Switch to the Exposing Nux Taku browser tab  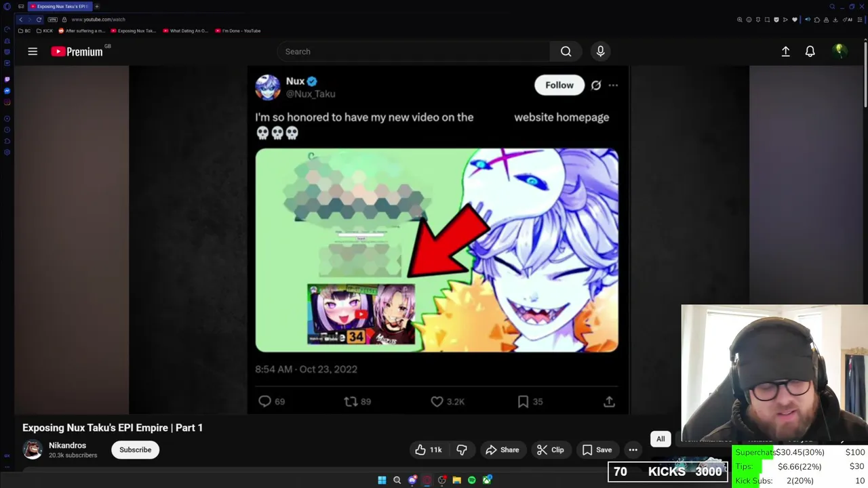tap(60, 6)
